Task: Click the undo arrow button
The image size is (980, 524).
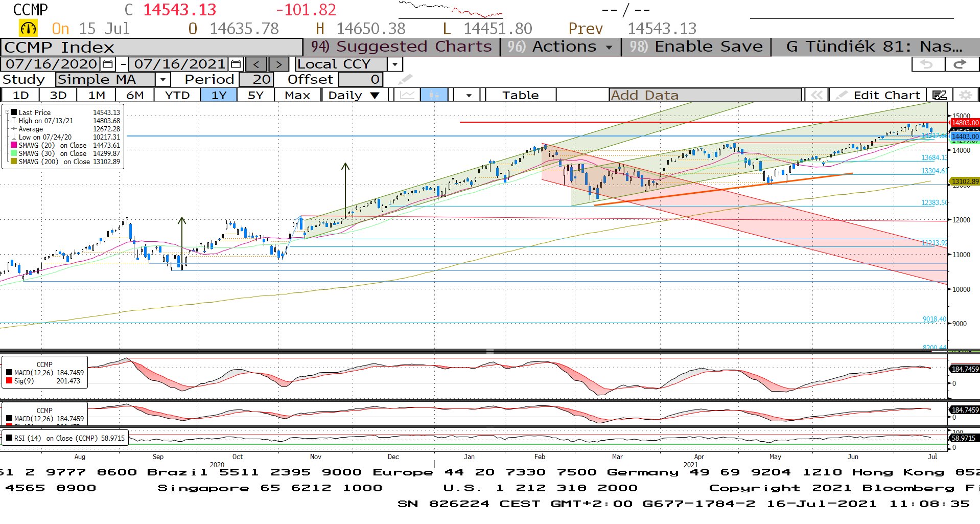Action: point(928,64)
